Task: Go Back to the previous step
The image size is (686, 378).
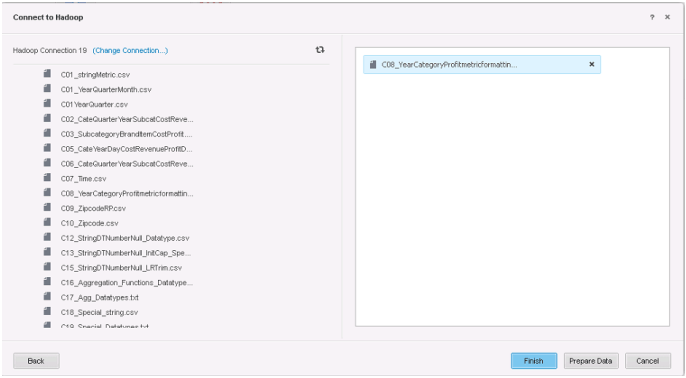Action: [x=36, y=361]
